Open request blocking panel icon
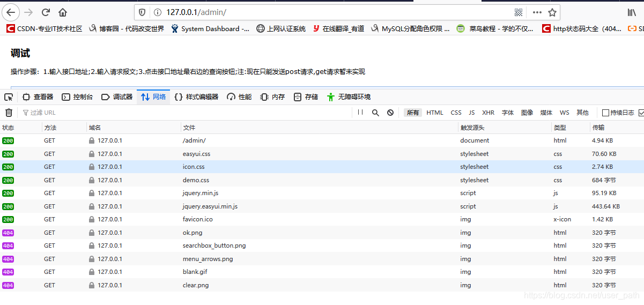Viewport: 644px width, 305px height. point(390,113)
